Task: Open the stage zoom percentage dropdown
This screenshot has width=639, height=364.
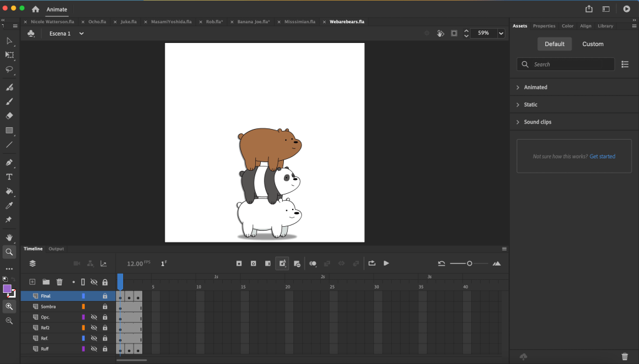Action: [x=501, y=34]
